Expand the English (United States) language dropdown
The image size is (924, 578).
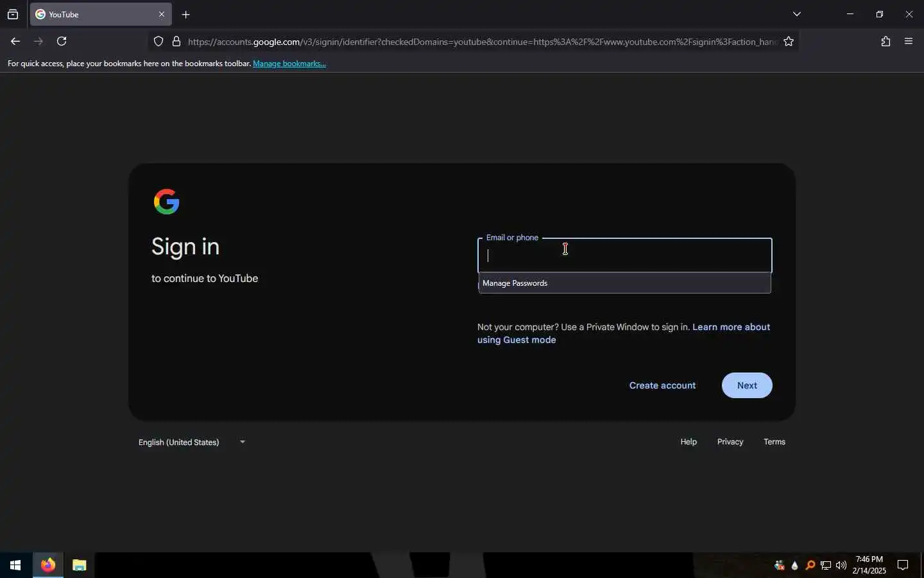[192, 442]
